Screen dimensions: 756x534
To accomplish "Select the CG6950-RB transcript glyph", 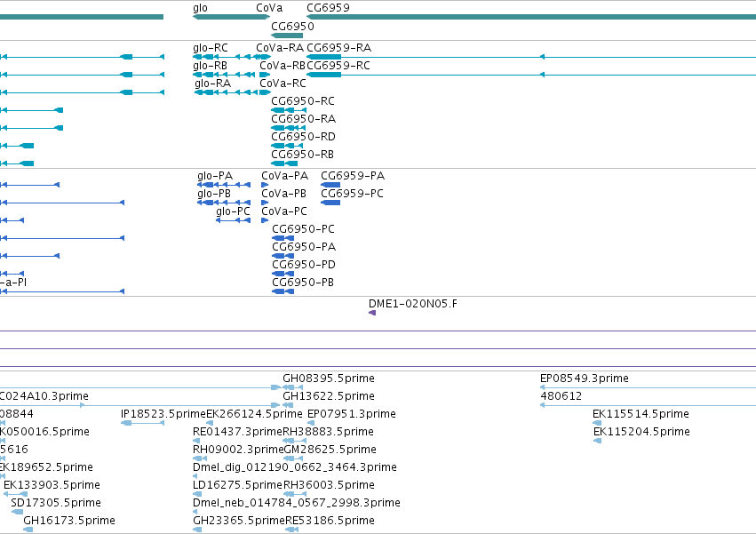I will [284, 163].
